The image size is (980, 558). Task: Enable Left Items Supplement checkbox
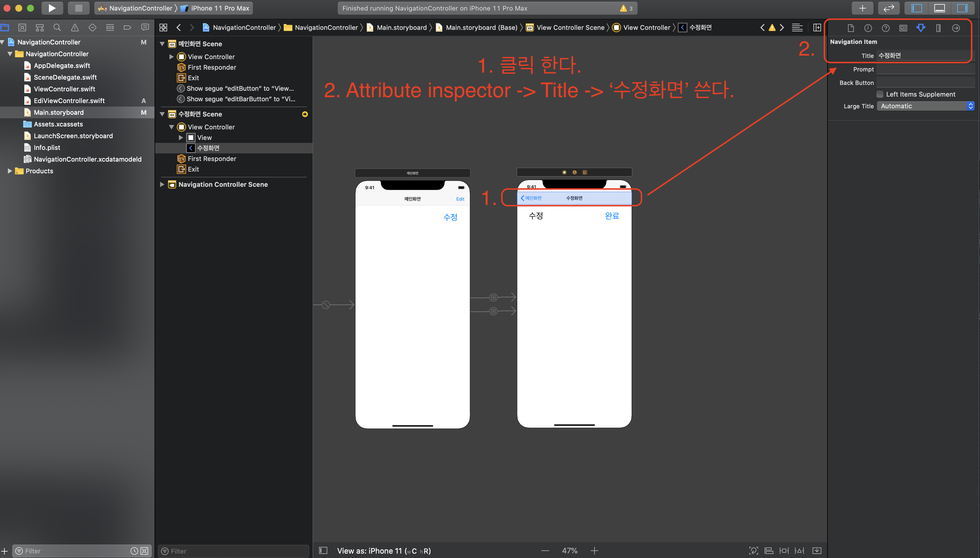pyautogui.click(x=880, y=94)
